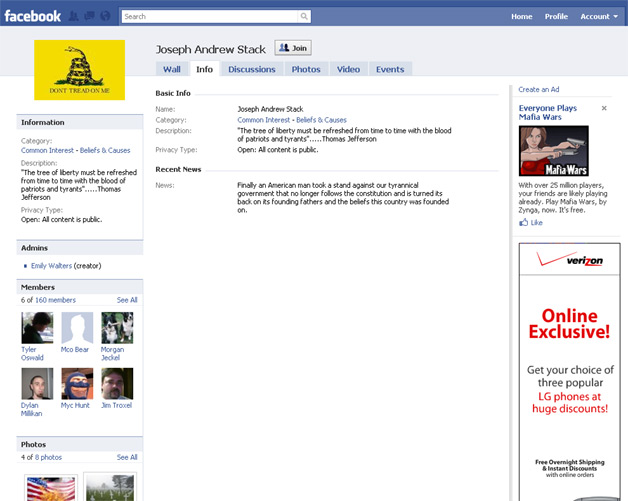Viewport: 628px width, 501px height.
Task: Open the Events tab
Action: pos(390,69)
